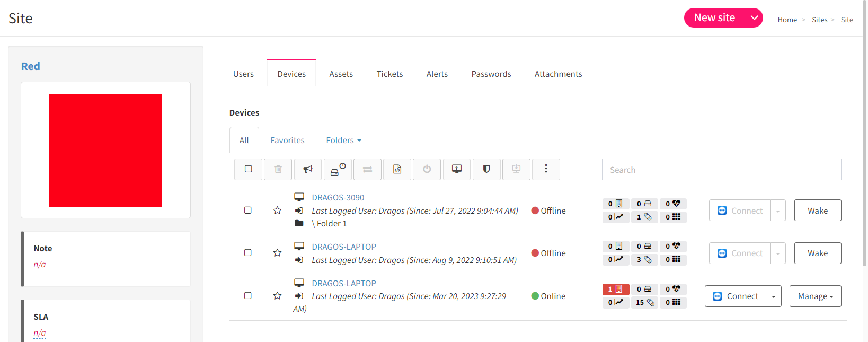Open the Assets tab
868x342 pixels.
tap(341, 74)
